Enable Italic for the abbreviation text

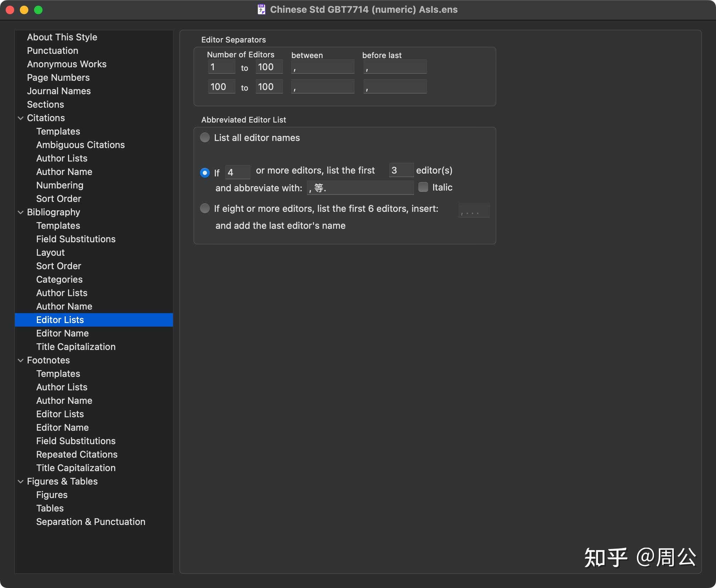(423, 187)
